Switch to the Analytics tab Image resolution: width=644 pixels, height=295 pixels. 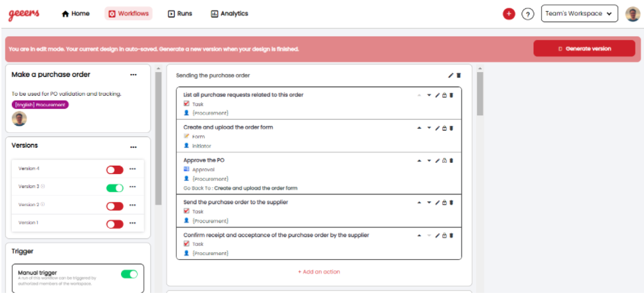(x=229, y=13)
